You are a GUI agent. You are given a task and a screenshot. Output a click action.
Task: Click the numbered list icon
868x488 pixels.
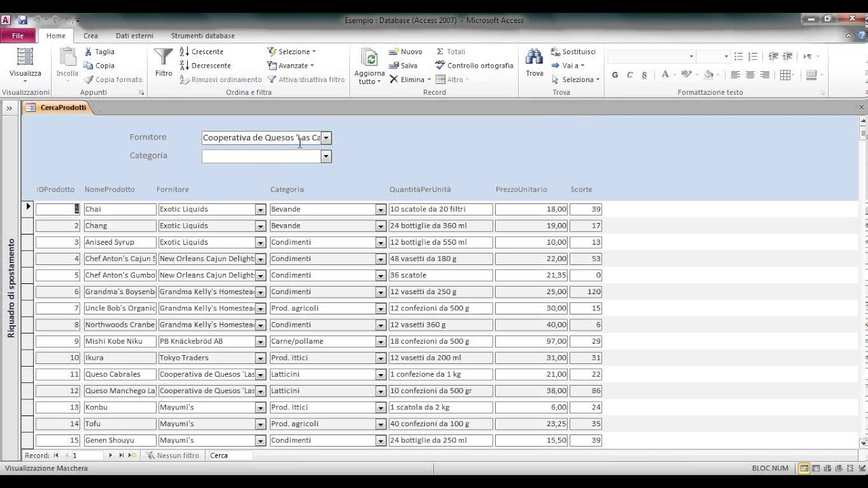pyautogui.click(x=753, y=57)
